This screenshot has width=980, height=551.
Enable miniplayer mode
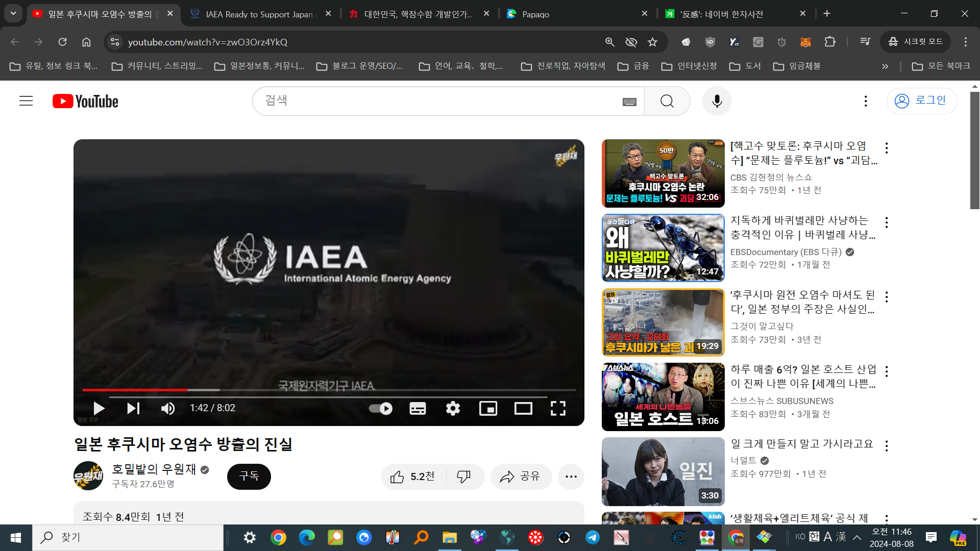(x=488, y=408)
